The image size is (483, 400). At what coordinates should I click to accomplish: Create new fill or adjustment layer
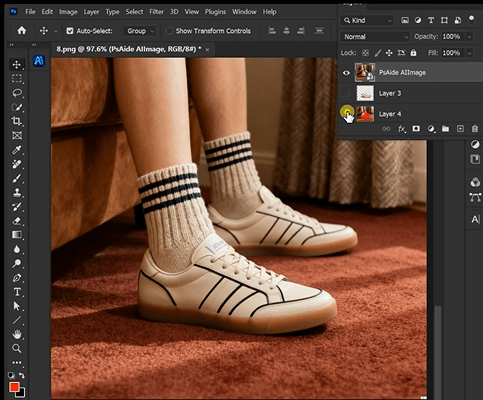click(x=431, y=129)
